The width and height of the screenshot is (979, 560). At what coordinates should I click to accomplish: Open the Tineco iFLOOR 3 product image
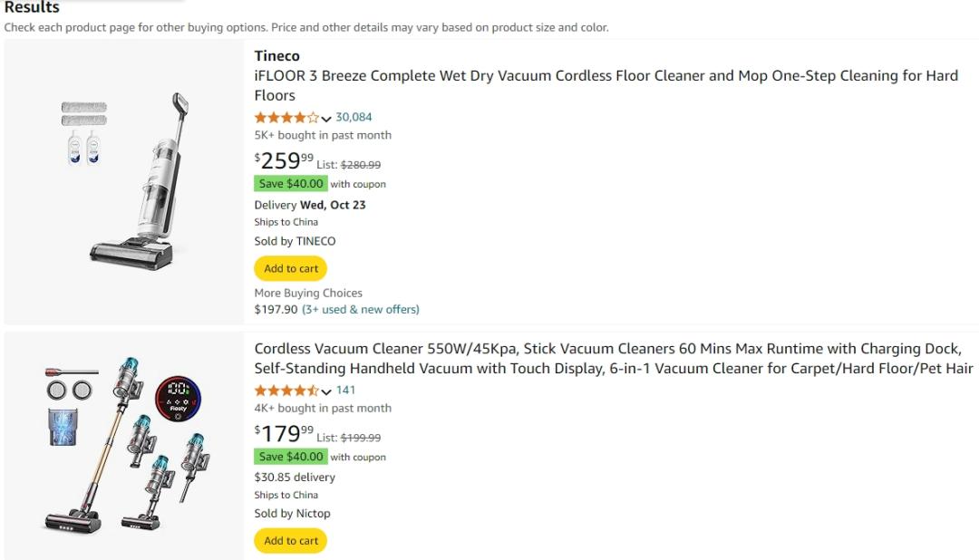(124, 182)
